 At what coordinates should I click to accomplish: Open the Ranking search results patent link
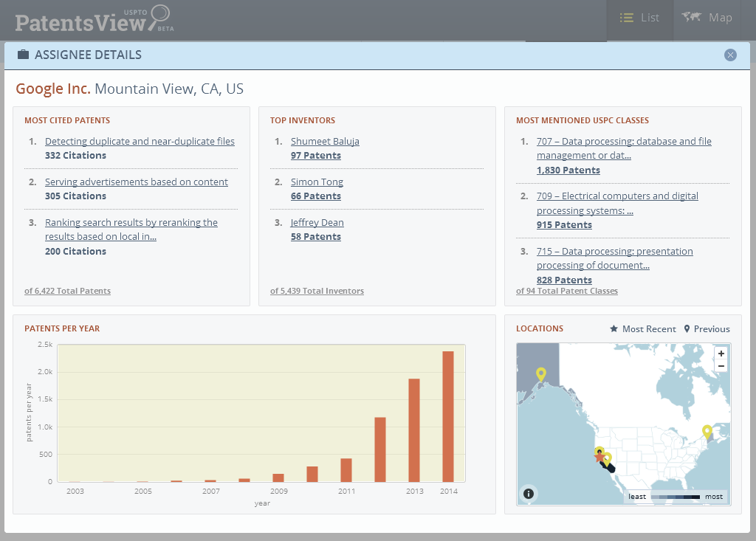(131, 230)
